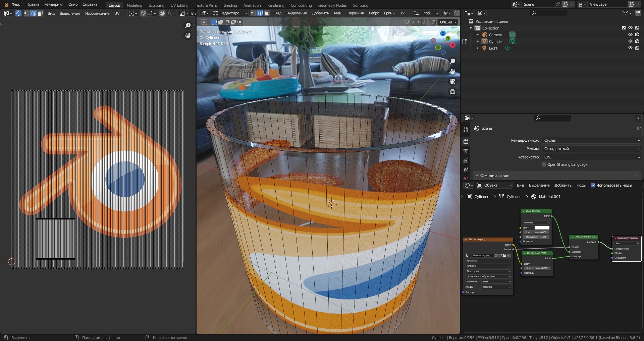Enable Open Shading Language checkbox
This screenshot has width=644, height=341.
[544, 164]
